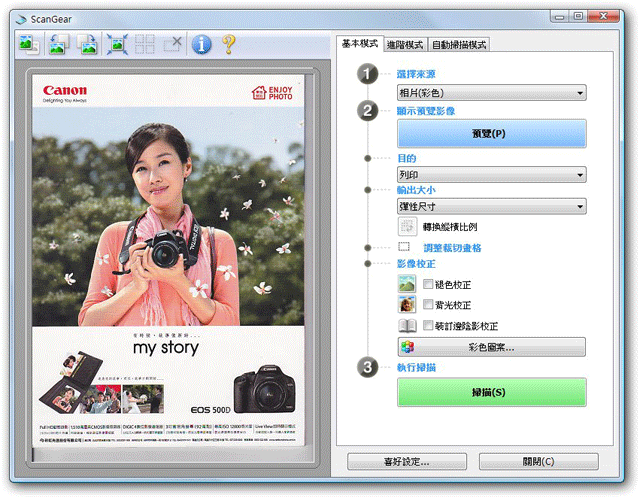The image size is (640, 498).
Task: Click the 關閉(C) button
Action: coord(539,462)
